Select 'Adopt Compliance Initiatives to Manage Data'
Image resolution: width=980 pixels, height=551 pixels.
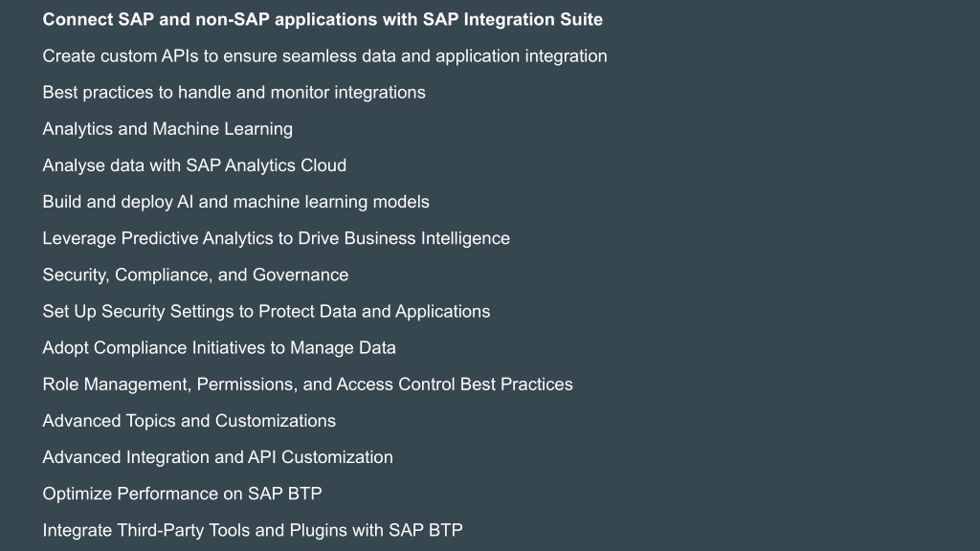point(219,348)
